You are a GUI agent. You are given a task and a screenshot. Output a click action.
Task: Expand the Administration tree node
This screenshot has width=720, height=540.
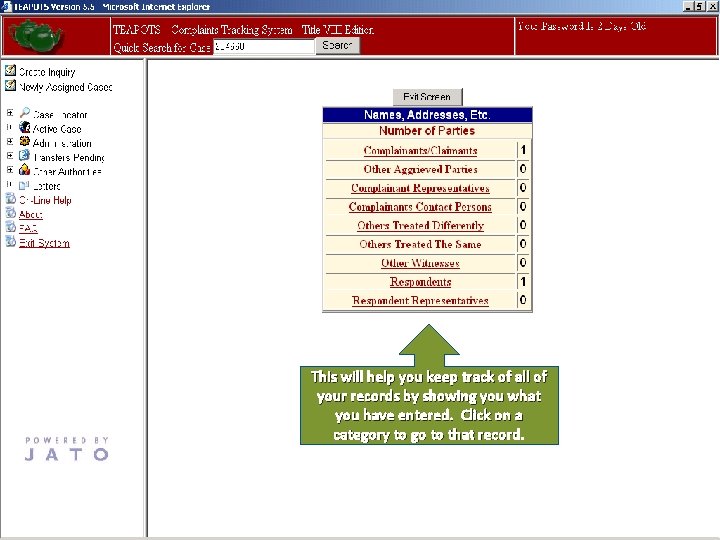tap(10, 141)
